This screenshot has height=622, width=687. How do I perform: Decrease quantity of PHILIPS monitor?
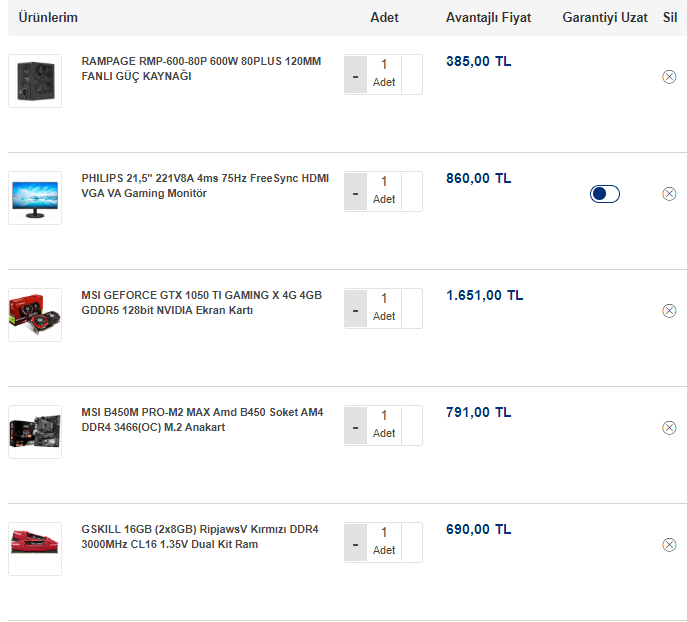pyautogui.click(x=355, y=192)
